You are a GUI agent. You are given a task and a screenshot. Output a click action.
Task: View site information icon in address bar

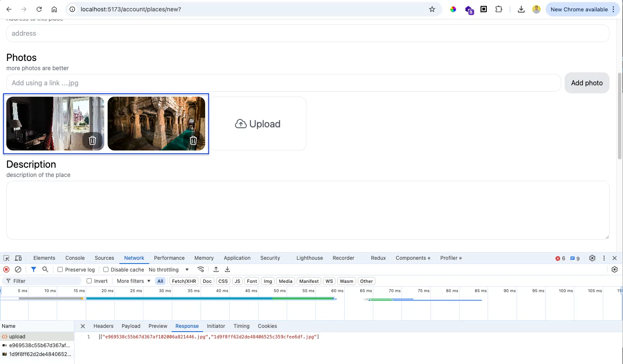coord(72,9)
